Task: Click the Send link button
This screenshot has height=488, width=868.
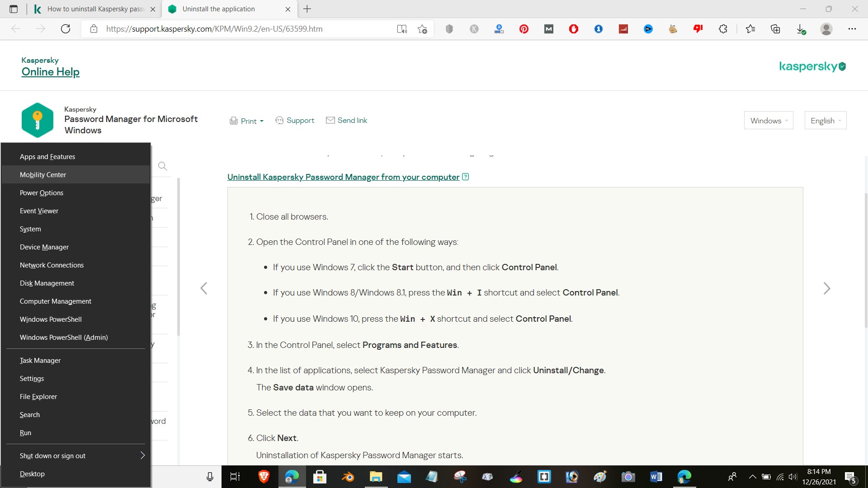Action: [x=347, y=120]
